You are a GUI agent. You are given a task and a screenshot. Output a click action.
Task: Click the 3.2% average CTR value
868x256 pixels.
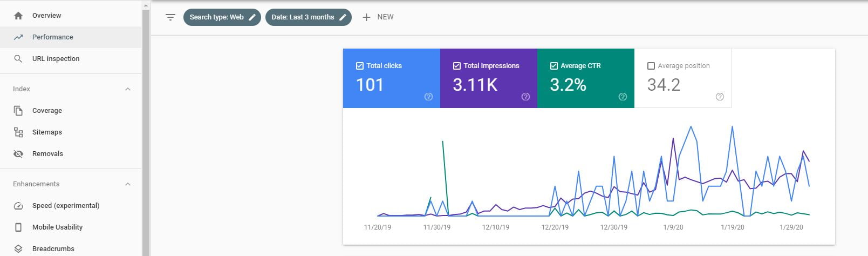click(x=568, y=85)
